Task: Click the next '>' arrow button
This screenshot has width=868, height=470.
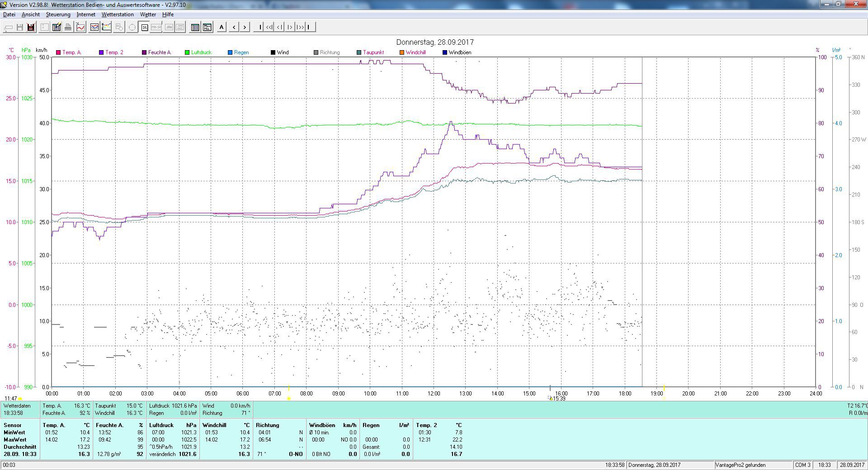Action: (245, 27)
